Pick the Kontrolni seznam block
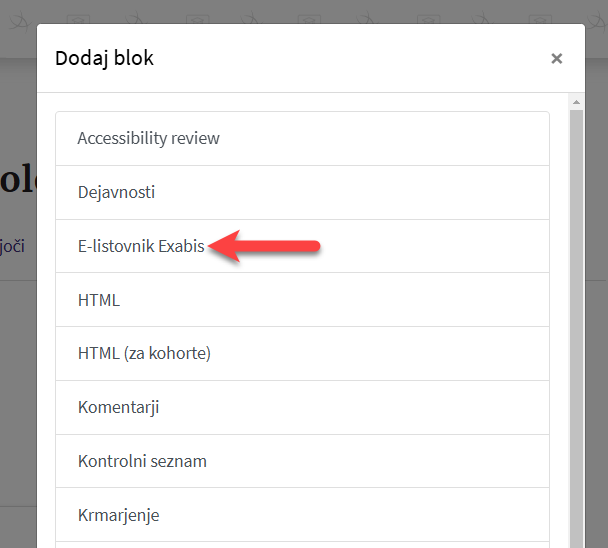Screen dimensions: 608x548 pyautogui.click(x=302, y=461)
